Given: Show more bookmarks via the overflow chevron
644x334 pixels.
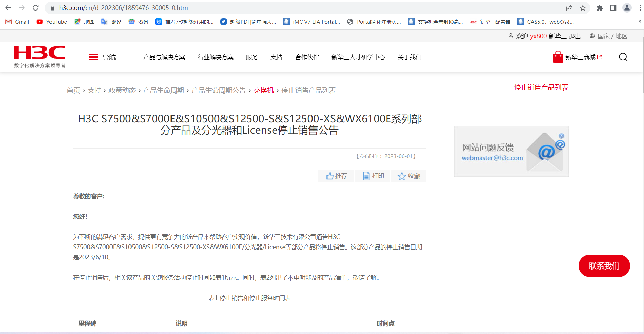Looking at the screenshot, I should pyautogui.click(x=640, y=22).
